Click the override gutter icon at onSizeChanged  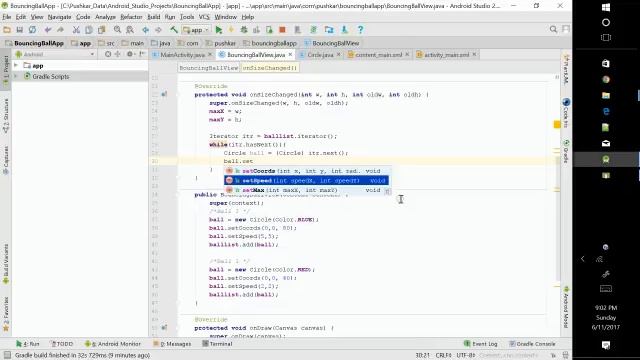164,94
